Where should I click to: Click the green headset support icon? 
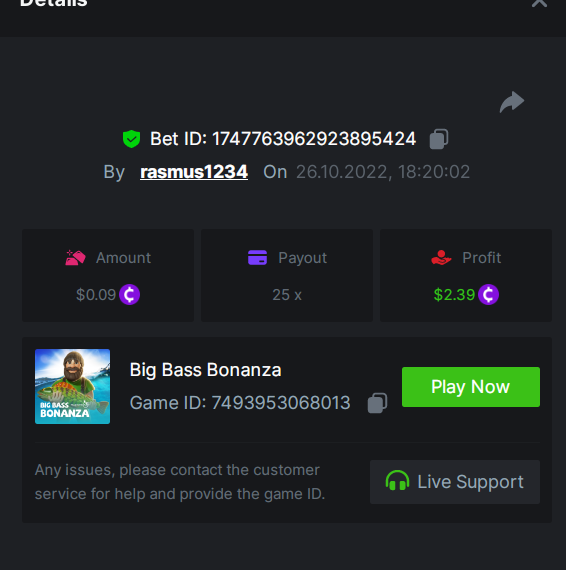coord(397,481)
